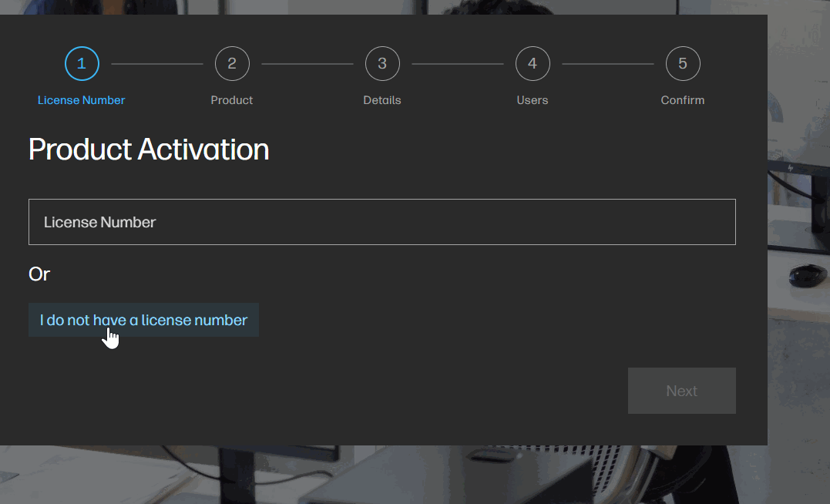The image size is (830, 504).
Task: Select the "Product" step label
Action: click(x=232, y=100)
